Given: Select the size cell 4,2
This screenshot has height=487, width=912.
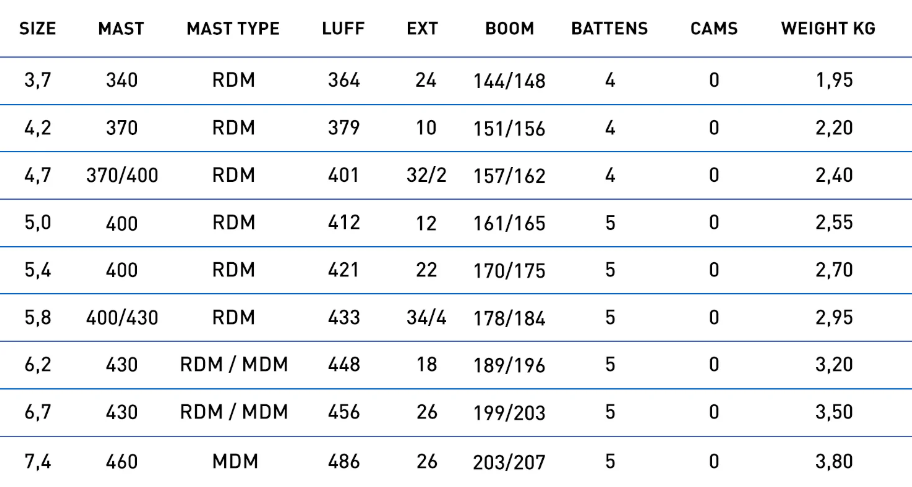Looking at the screenshot, I should 36,128.
